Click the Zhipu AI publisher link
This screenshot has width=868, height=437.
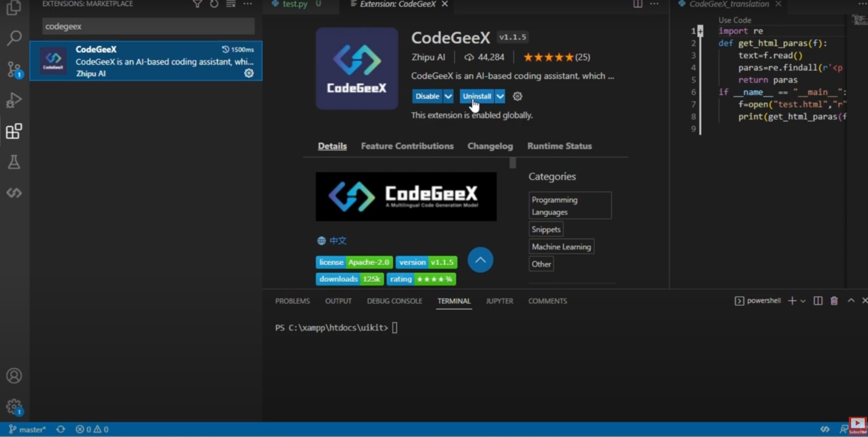point(428,57)
